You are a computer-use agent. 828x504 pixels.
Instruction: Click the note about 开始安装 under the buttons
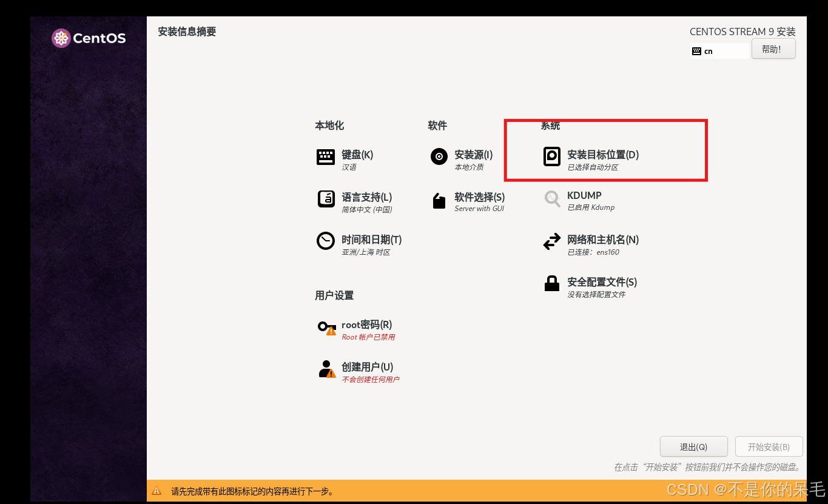pyautogui.click(x=707, y=468)
